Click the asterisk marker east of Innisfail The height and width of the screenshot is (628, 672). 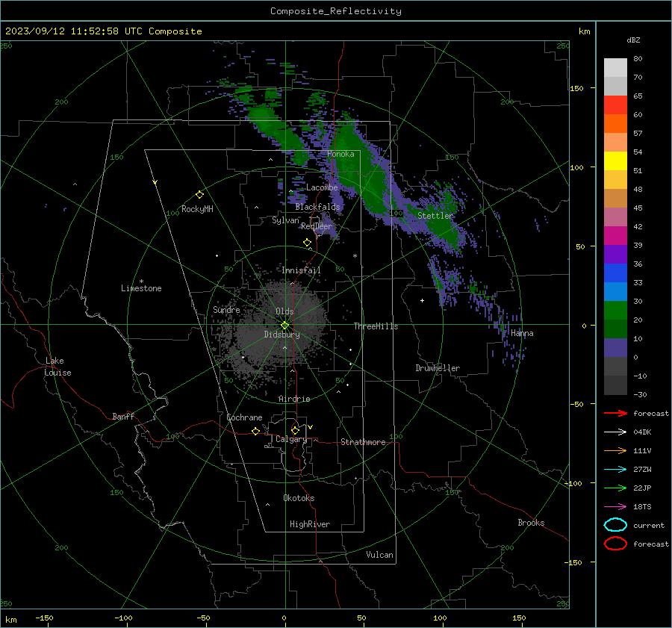point(355,256)
